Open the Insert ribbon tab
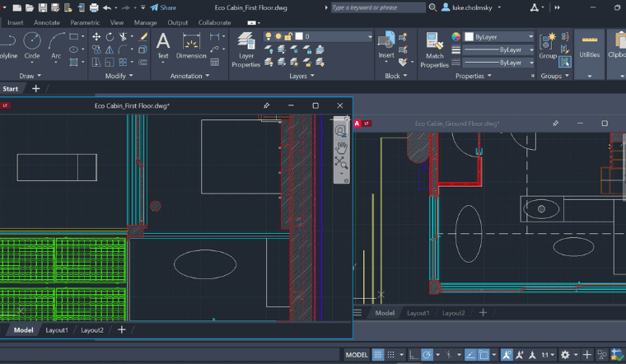Viewport: 626px width, 364px height. pos(15,22)
